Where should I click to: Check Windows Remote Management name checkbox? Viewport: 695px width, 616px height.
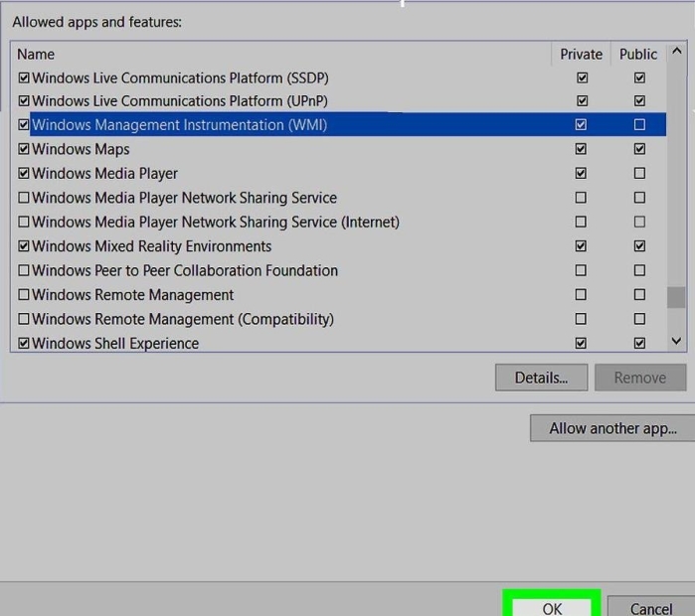point(24,295)
